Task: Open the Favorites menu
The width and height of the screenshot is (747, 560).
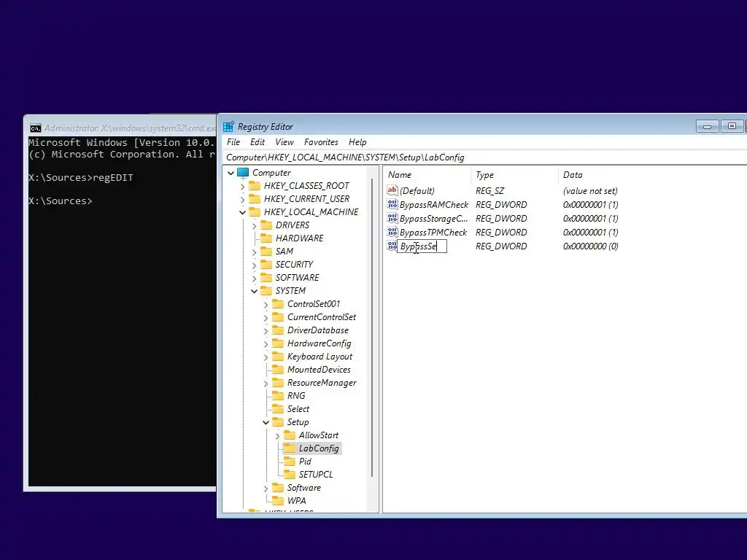Action: 321,142
